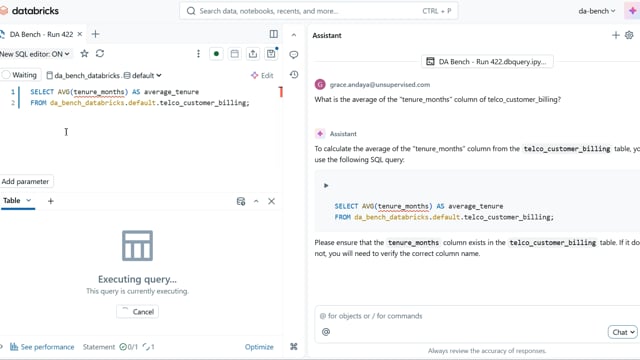Click the Assistant avatar icon in conversation
The image size is (640, 360).
(x=320, y=133)
